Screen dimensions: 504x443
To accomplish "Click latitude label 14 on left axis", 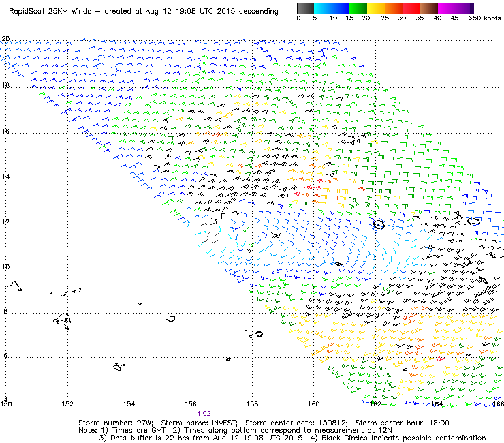I will click(5, 177).
